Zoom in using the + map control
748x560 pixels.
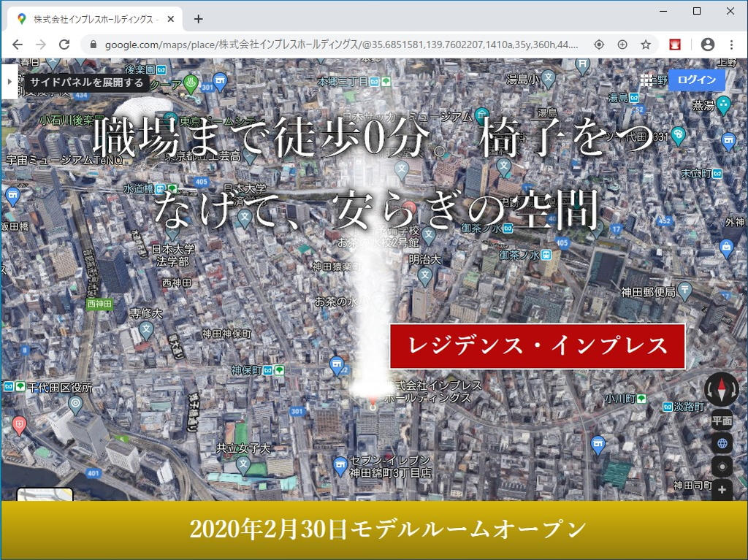[x=722, y=489]
